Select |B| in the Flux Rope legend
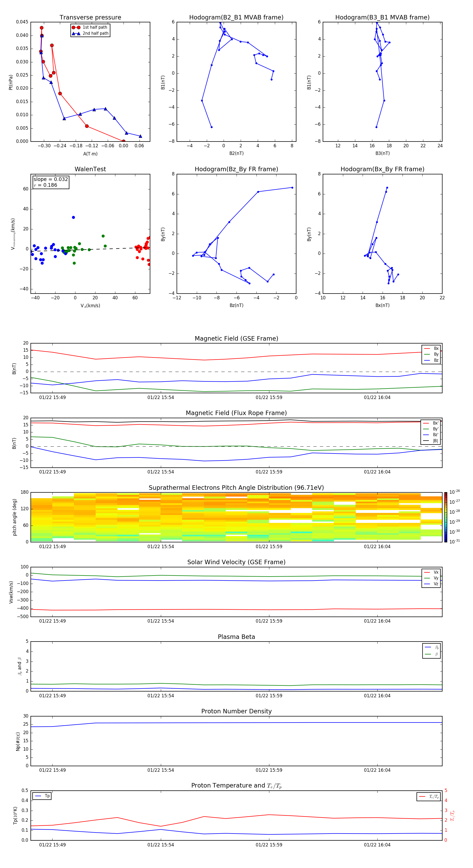This screenshot has width=473, height=868. tap(431, 441)
